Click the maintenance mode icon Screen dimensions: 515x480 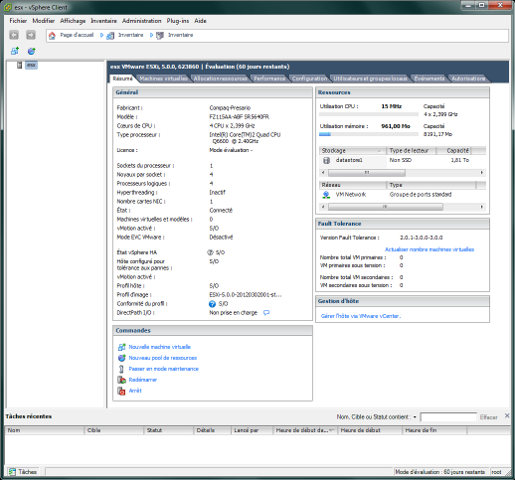122,369
